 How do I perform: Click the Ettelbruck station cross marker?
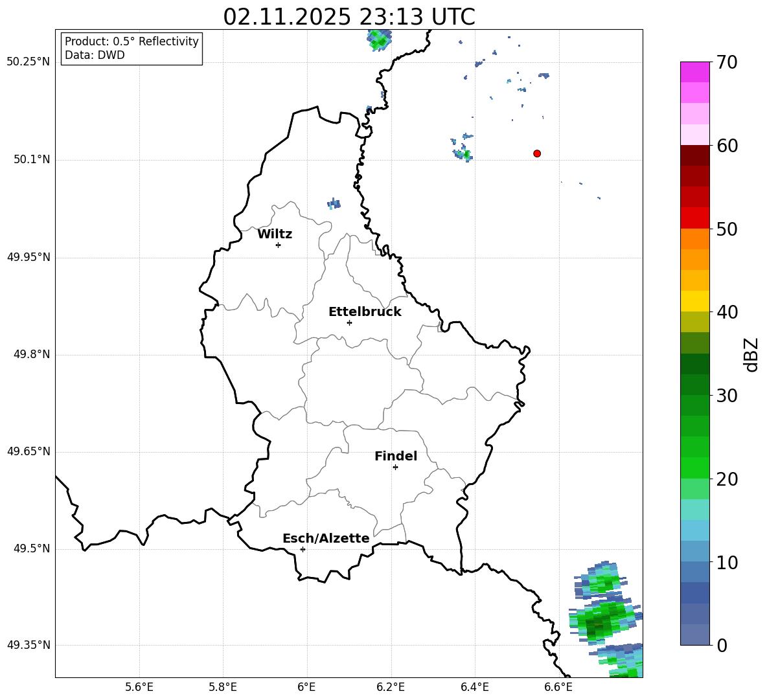349,322
